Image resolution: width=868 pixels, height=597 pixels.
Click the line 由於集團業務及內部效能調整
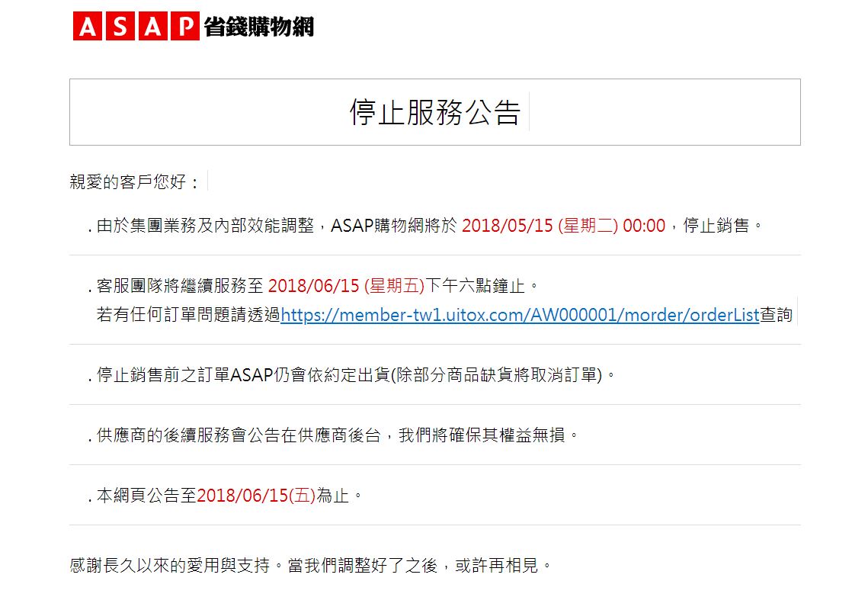[x=205, y=226]
